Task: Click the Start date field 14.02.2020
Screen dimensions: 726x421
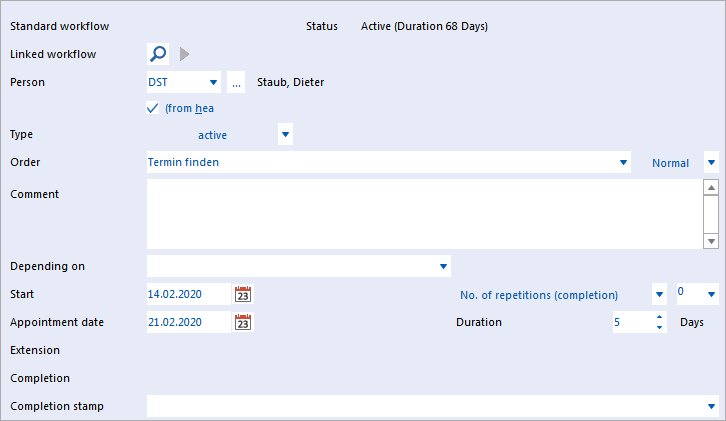Action: pos(188,294)
